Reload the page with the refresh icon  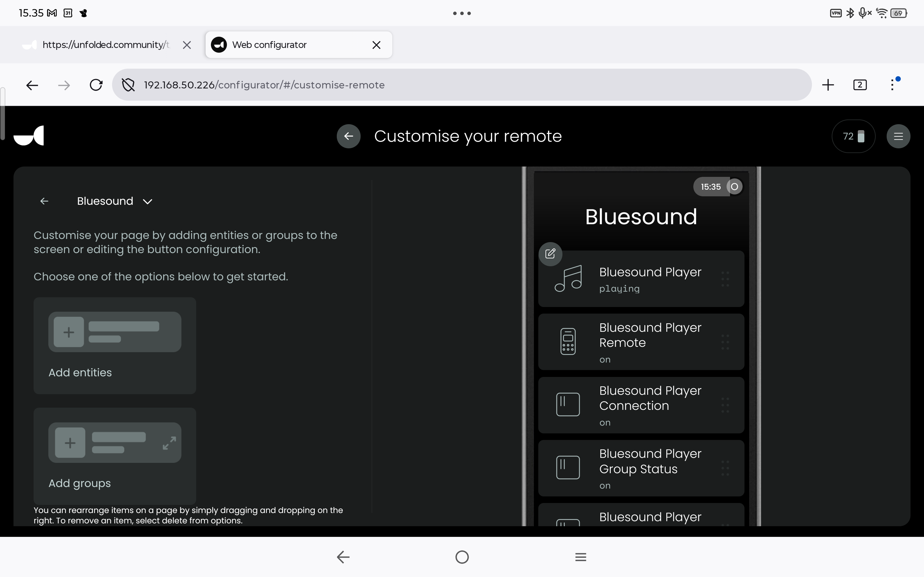[96, 85]
